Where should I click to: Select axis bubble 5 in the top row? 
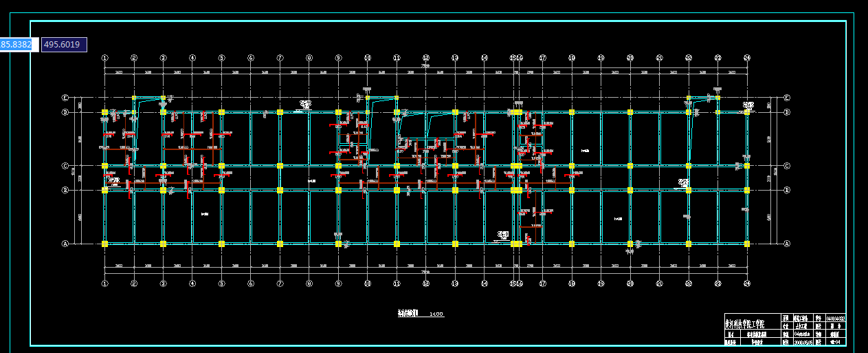tap(221, 58)
